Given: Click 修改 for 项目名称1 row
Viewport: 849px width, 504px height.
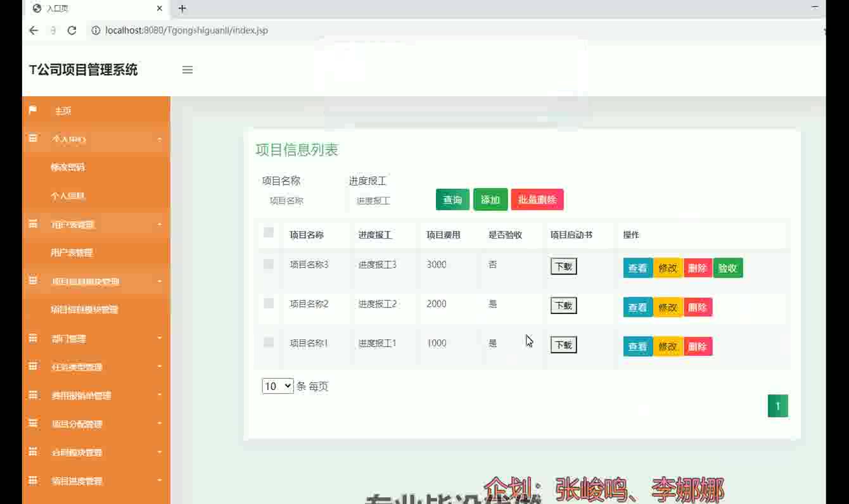Looking at the screenshot, I should point(668,346).
